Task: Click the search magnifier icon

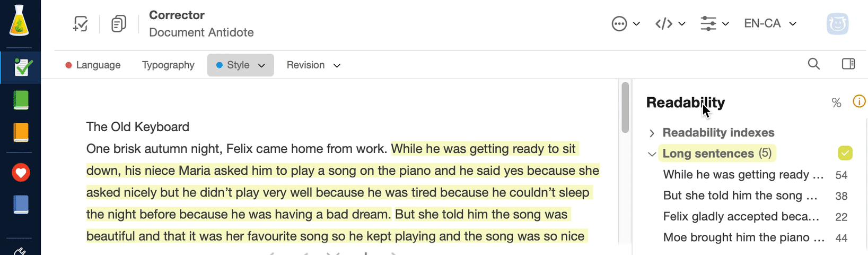Action: click(x=813, y=64)
